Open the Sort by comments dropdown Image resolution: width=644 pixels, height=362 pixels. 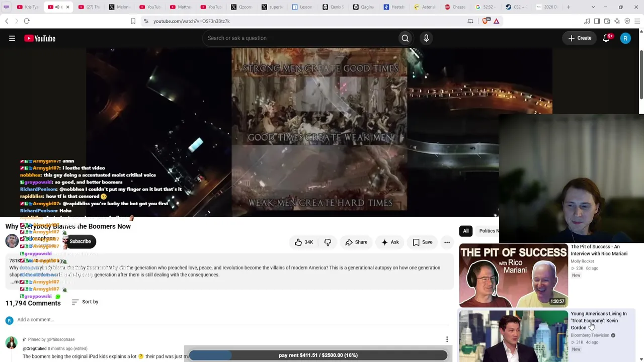pos(85,302)
